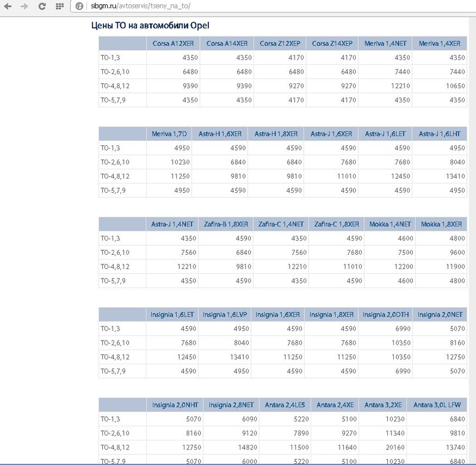
Task: Select value 10650 under Meriva 1,4XER
Action: [x=455, y=86]
